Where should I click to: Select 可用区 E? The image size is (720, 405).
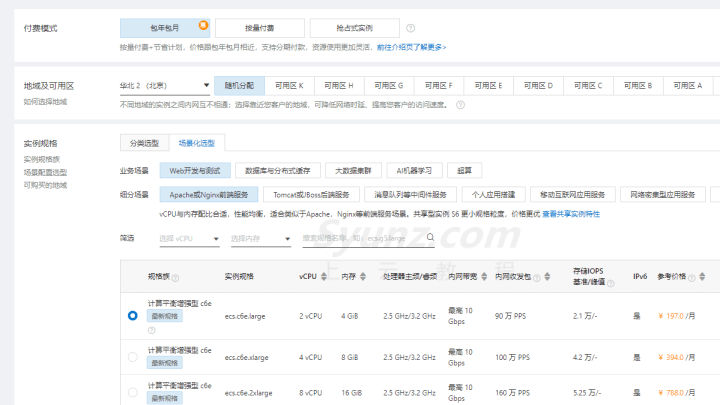(x=488, y=85)
